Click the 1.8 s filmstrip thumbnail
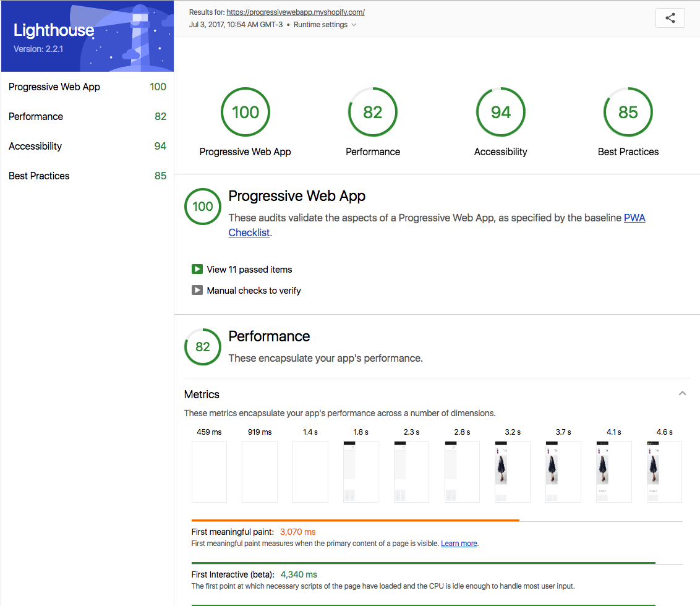Image resolution: width=700 pixels, height=606 pixels. point(361,472)
